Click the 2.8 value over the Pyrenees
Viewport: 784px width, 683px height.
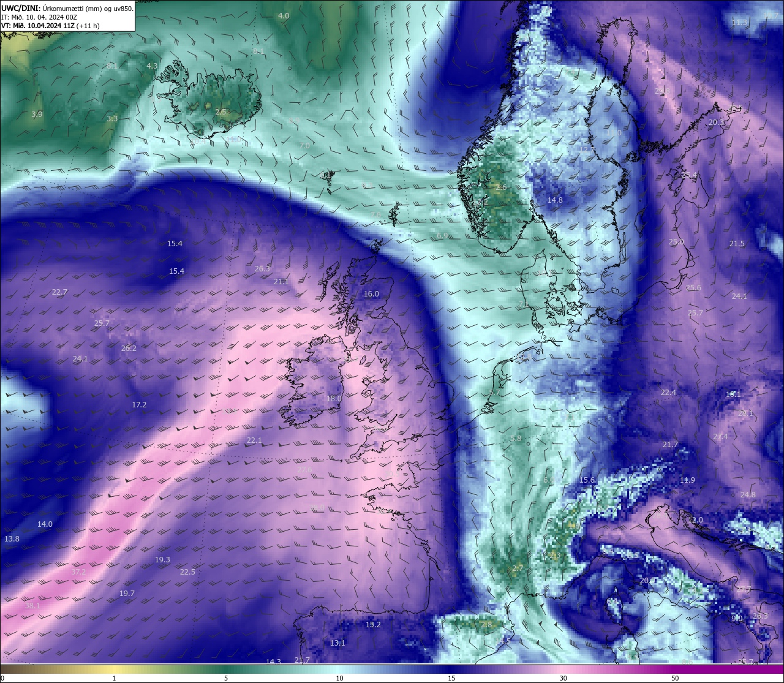tap(486, 625)
